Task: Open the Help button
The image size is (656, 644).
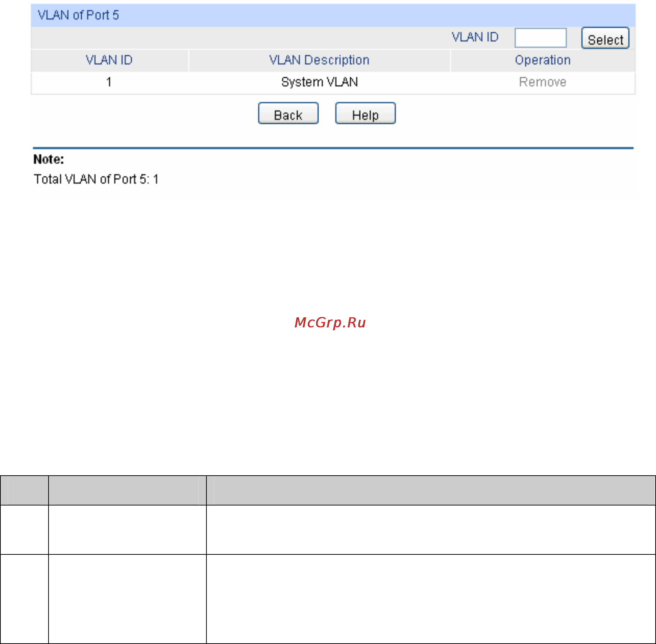Action: click(365, 113)
